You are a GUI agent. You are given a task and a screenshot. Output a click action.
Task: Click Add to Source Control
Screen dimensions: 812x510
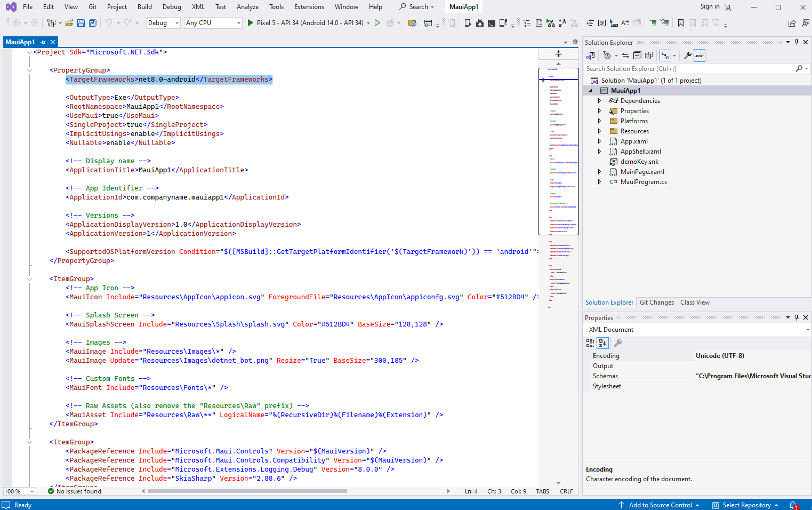pyautogui.click(x=660, y=505)
